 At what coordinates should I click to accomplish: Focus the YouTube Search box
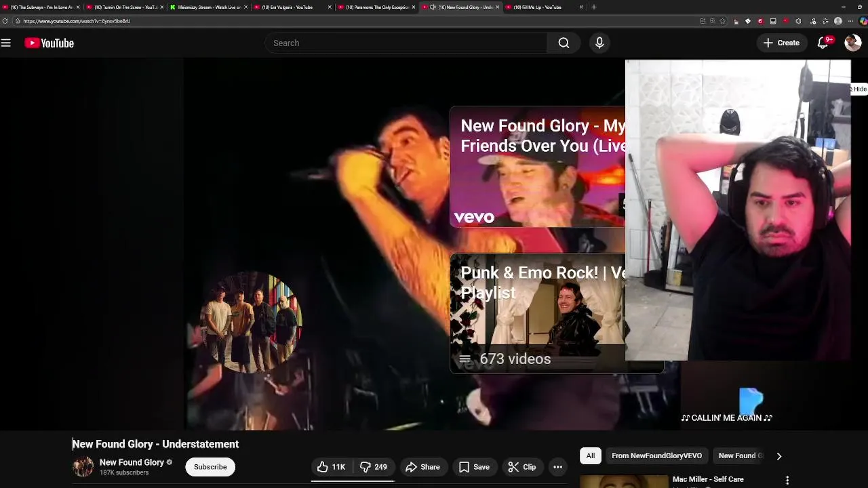(406, 43)
